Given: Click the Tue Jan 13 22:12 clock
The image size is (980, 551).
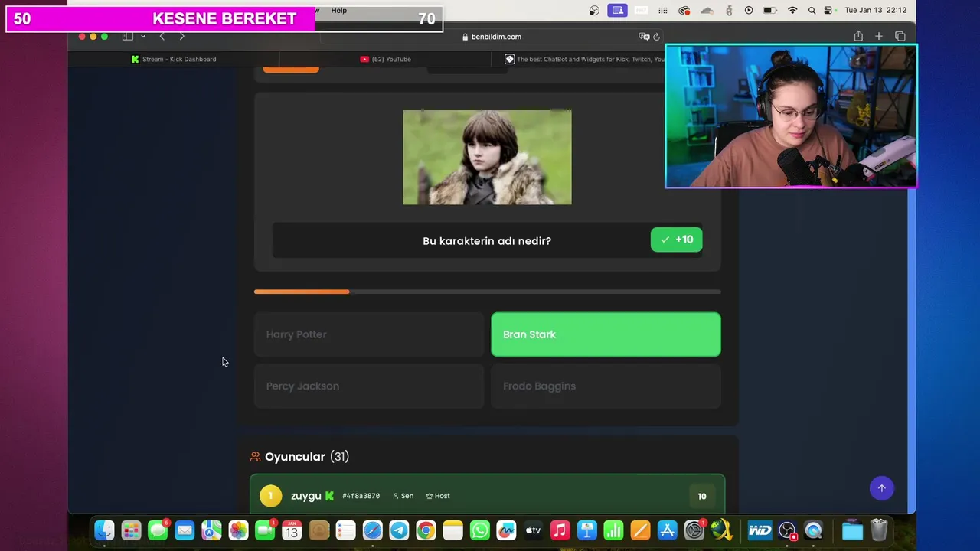Looking at the screenshot, I should click(x=875, y=11).
